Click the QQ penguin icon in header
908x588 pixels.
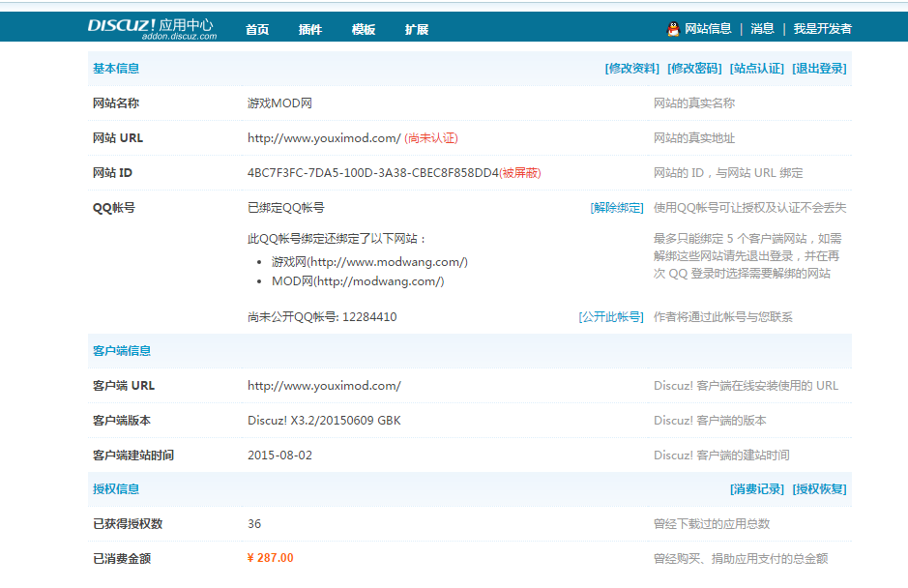[673, 29]
